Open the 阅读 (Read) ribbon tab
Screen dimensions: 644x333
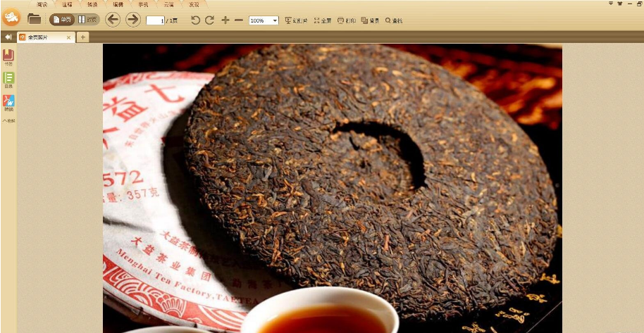click(x=42, y=4)
